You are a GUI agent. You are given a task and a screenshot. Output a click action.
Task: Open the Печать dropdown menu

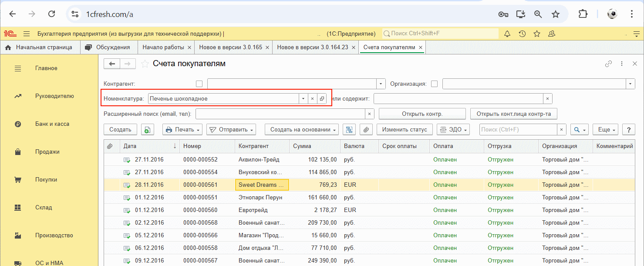[183, 129]
